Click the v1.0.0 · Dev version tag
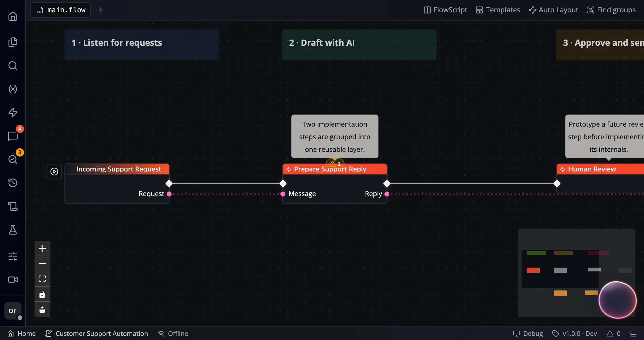644x340 pixels. [575, 334]
